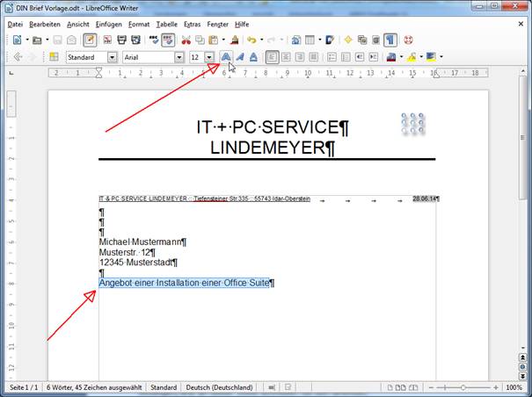Open the Ansicht menu

click(78, 25)
